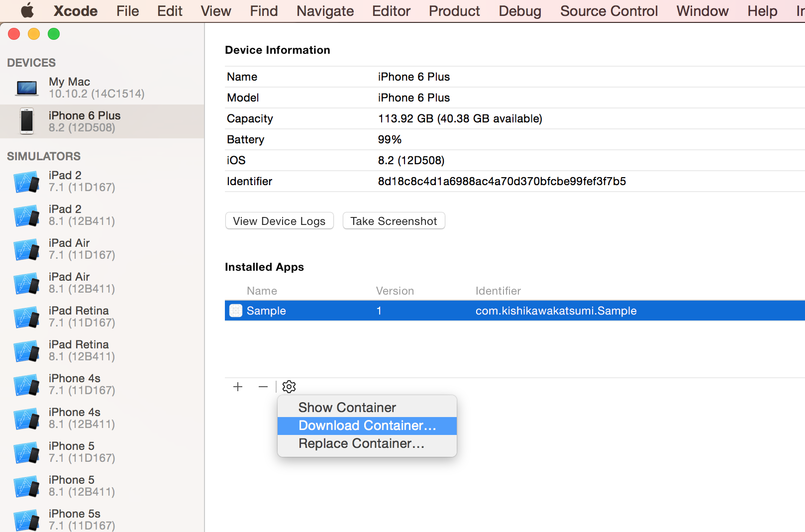
Task: Open the Help menu
Action: tap(762, 11)
